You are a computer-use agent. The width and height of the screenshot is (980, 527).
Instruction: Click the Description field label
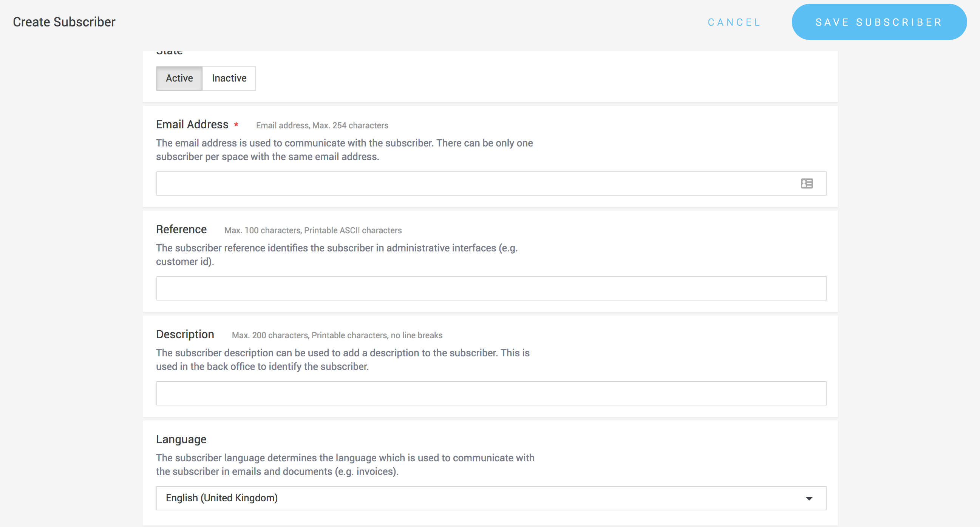tap(185, 334)
